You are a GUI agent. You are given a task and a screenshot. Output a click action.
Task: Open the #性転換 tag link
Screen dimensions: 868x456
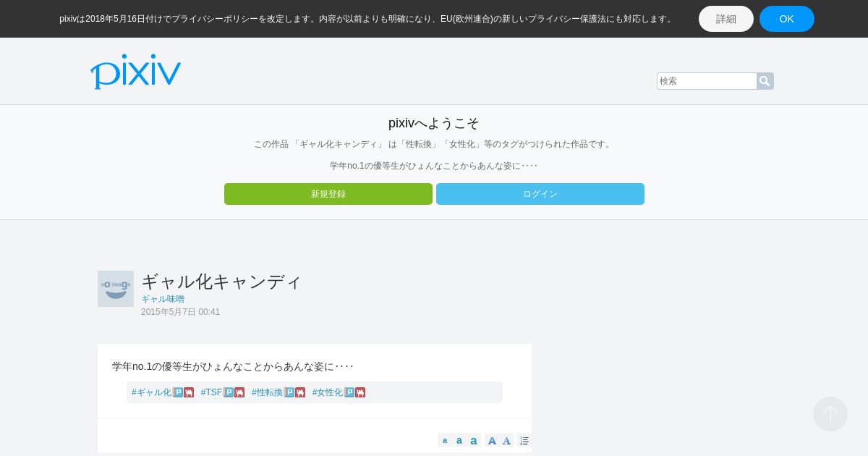pyautogui.click(x=268, y=392)
